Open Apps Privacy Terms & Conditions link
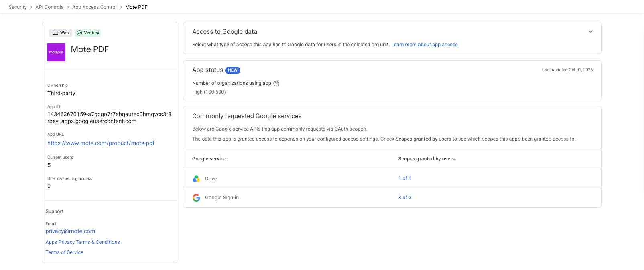The height and width of the screenshot is (270, 644). pos(83,242)
